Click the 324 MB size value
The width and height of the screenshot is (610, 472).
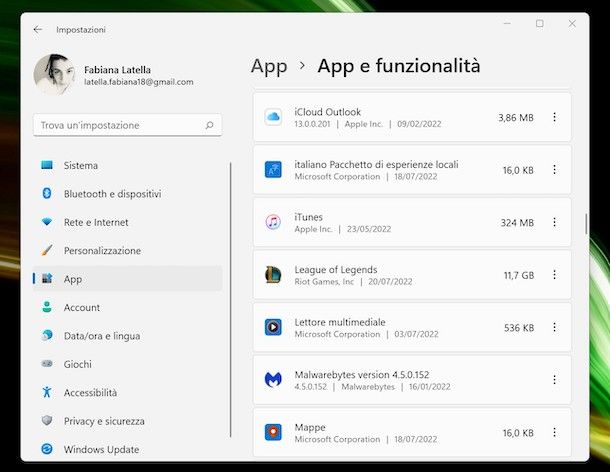(517, 223)
